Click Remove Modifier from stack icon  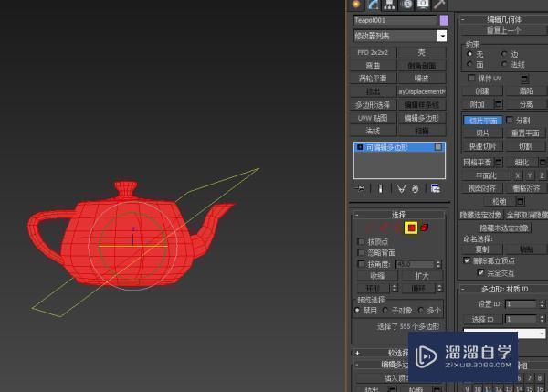(x=416, y=189)
